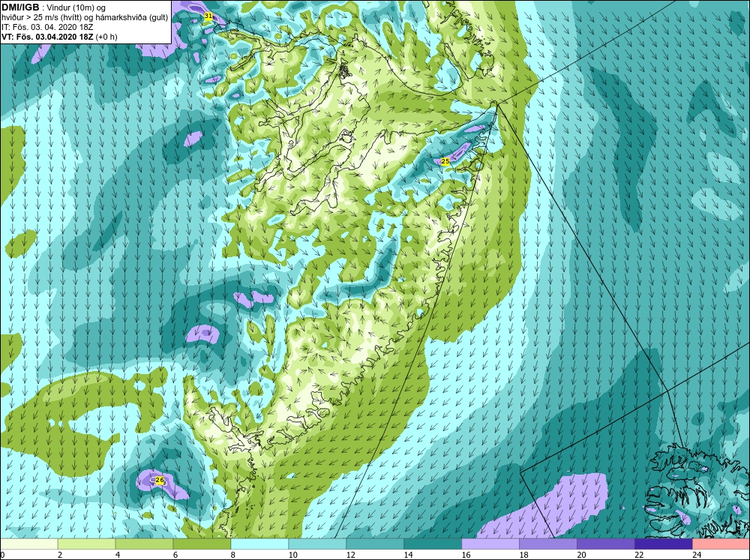
Task: Click the legend scale number 0
Action: point(2,555)
